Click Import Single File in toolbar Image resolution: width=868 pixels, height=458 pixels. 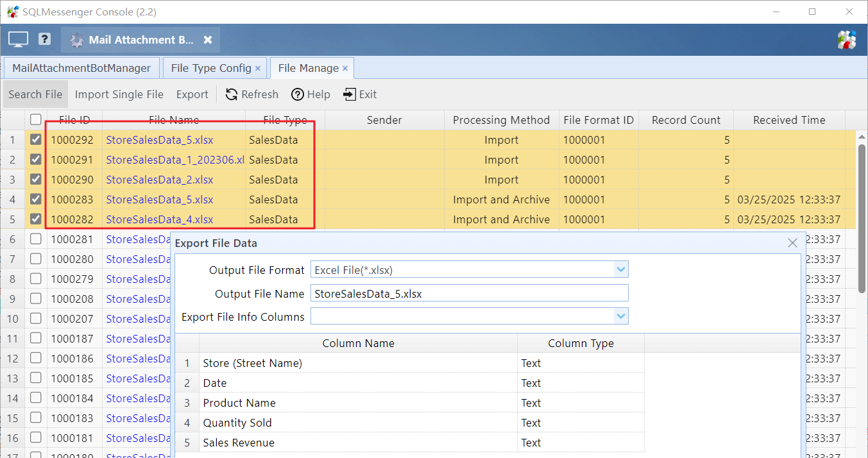pos(119,94)
